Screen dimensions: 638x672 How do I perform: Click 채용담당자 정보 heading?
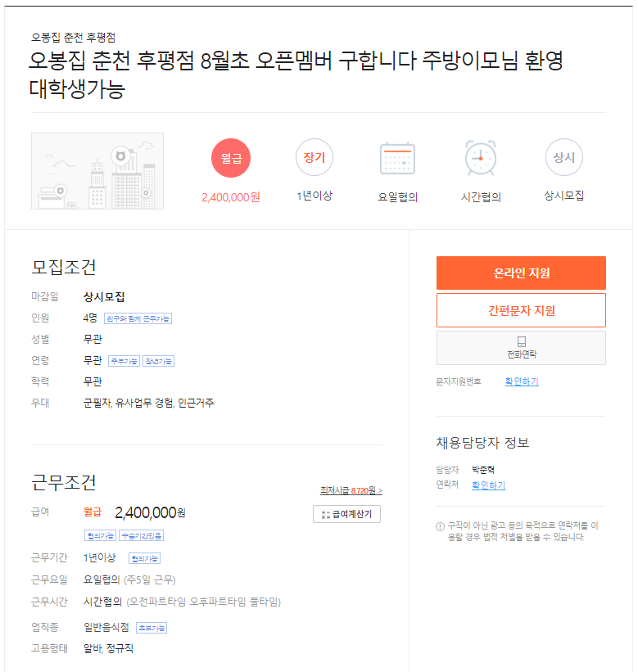coord(482,443)
